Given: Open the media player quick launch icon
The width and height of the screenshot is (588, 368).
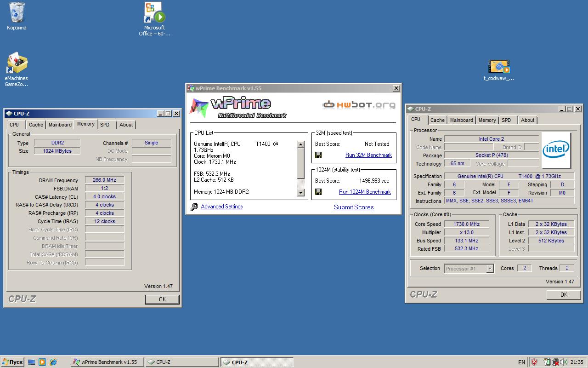Looking at the screenshot, I should coord(42,362).
